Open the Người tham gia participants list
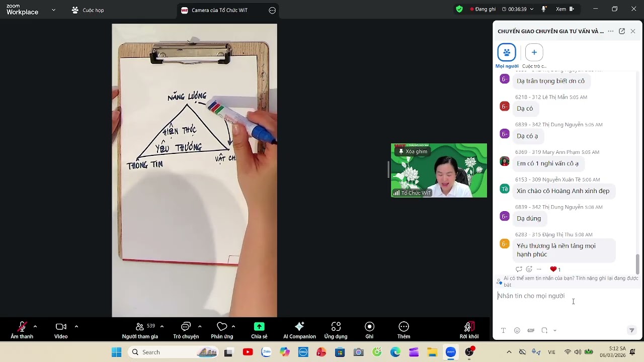This screenshot has height=362, width=644. 140,330
